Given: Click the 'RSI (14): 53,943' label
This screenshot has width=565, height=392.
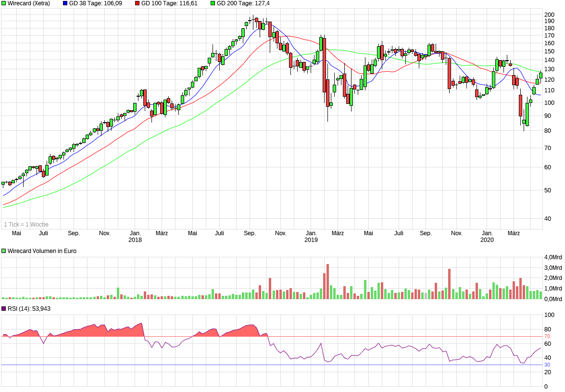Looking at the screenshot, I should (x=29, y=308).
